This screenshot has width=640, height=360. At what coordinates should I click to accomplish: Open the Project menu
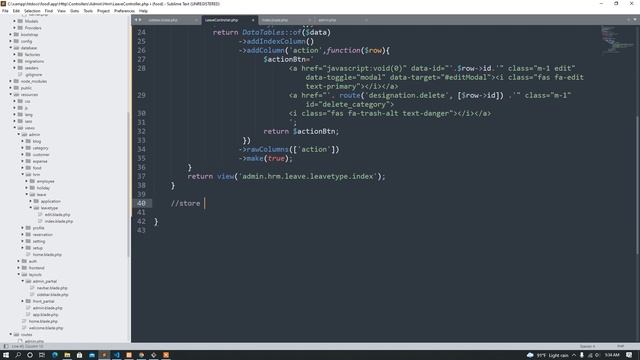[103, 11]
